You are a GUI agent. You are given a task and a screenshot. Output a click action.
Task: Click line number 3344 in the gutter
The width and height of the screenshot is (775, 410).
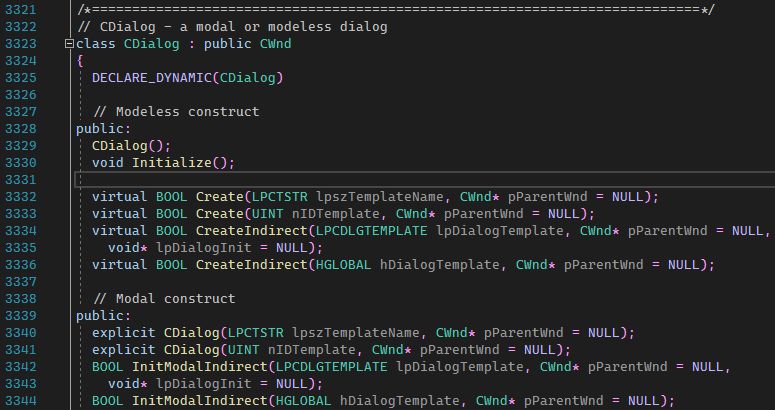point(21,401)
